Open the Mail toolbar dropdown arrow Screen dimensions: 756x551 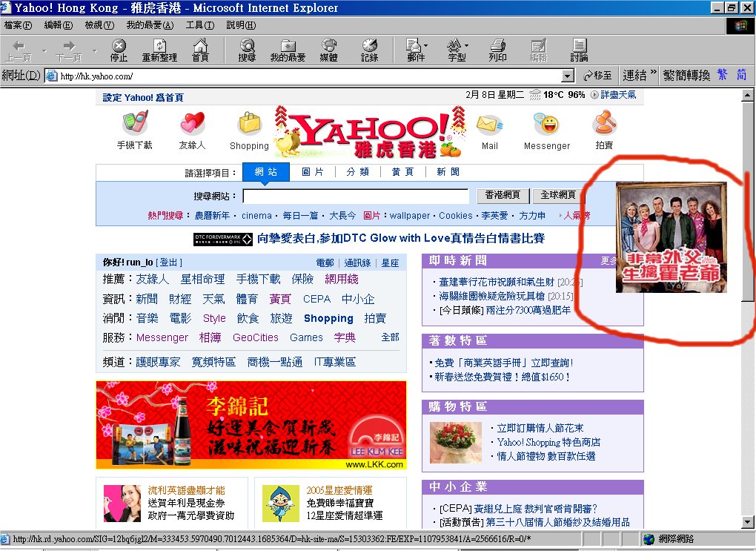point(425,46)
